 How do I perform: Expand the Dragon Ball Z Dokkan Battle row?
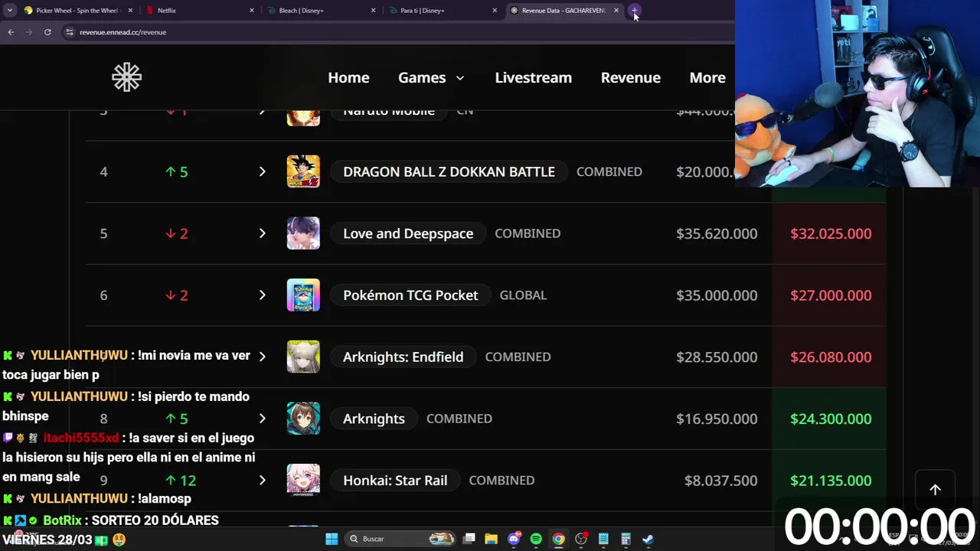(262, 171)
